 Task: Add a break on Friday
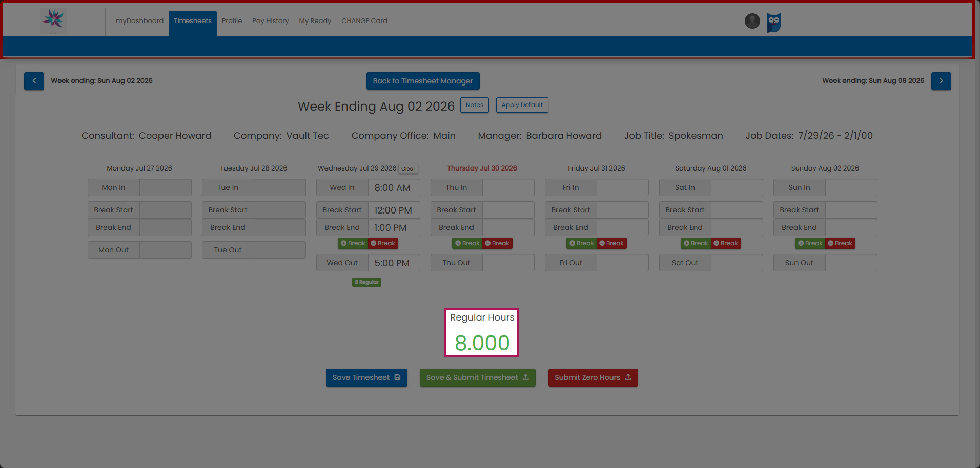581,243
